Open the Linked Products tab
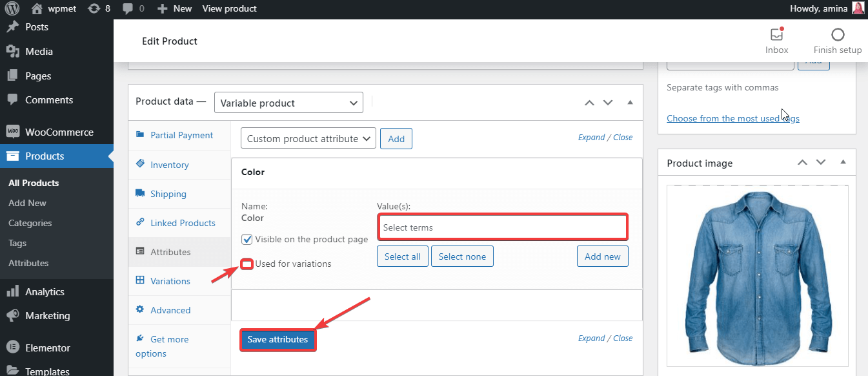The image size is (868, 376). [182, 222]
